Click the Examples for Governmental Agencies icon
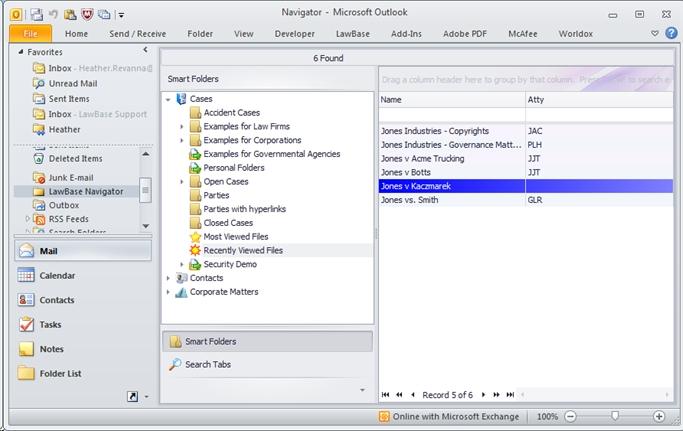 pos(195,154)
